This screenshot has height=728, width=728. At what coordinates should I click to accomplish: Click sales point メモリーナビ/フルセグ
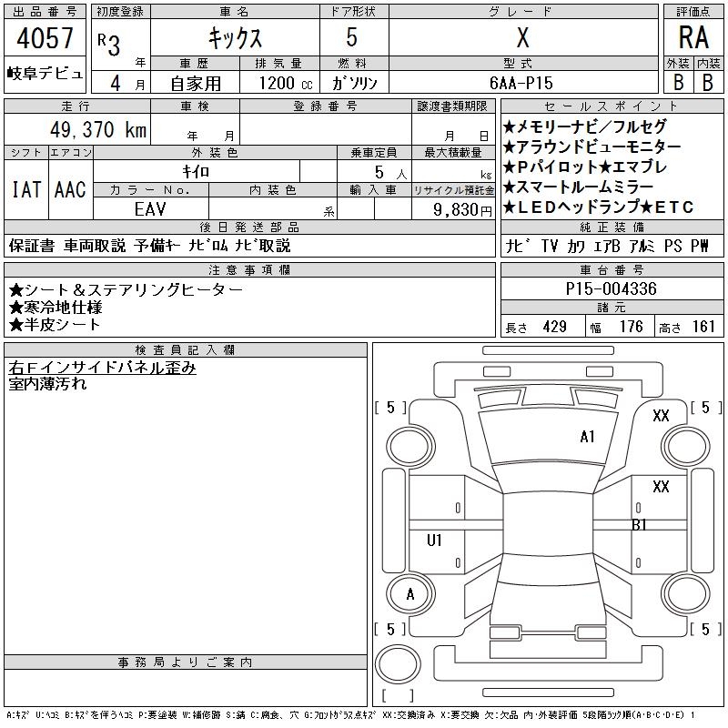tap(584, 126)
